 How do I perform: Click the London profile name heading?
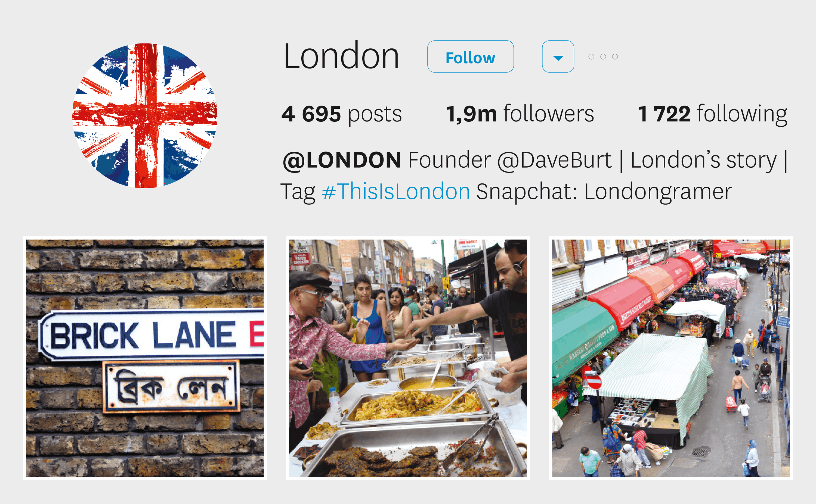click(341, 56)
